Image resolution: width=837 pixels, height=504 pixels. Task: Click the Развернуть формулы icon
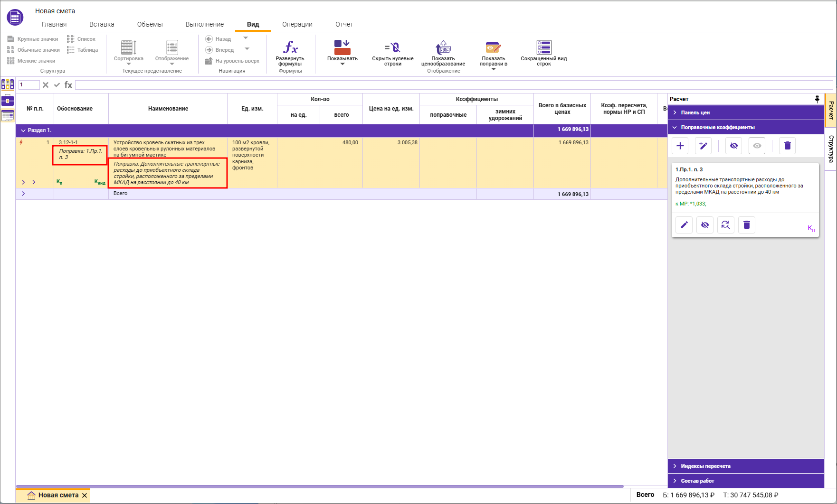[x=290, y=47]
